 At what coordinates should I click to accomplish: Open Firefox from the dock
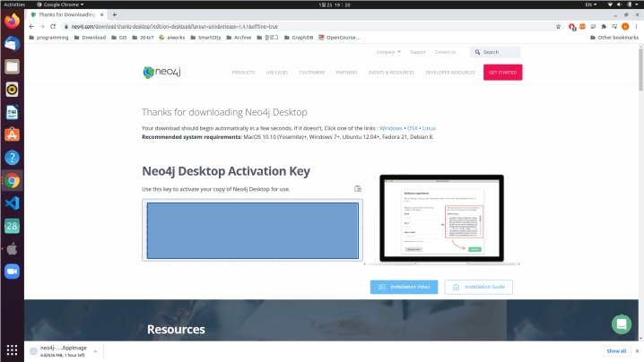point(12,21)
